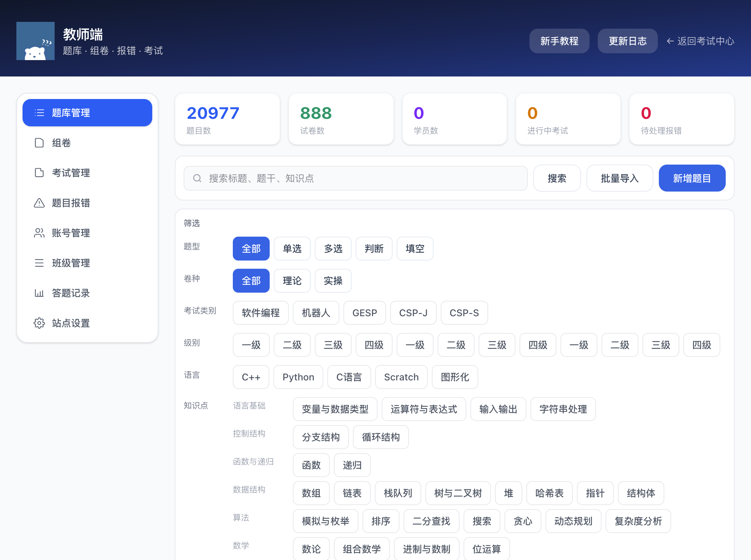Toggle the 动态规划 knowledge tag
751x560 pixels.
point(573,521)
